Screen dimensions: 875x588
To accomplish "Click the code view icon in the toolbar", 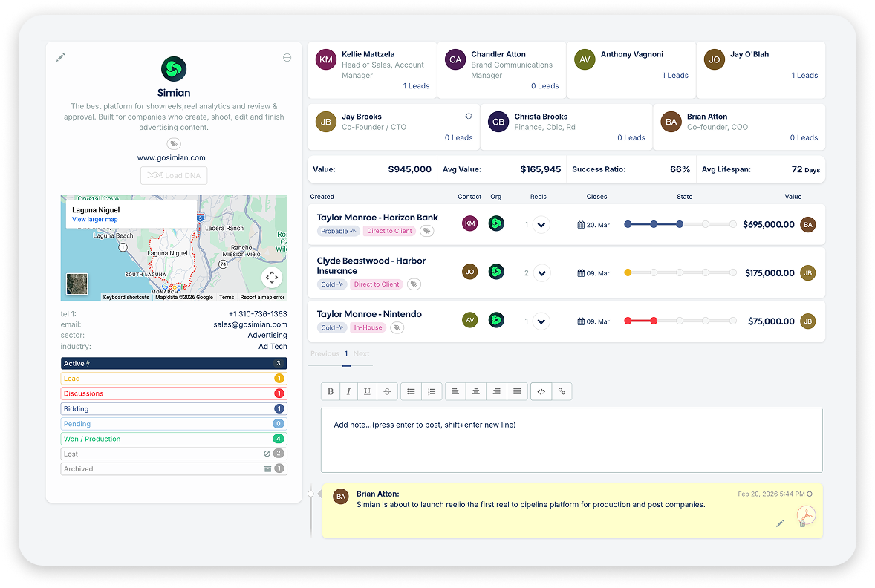I will [541, 391].
